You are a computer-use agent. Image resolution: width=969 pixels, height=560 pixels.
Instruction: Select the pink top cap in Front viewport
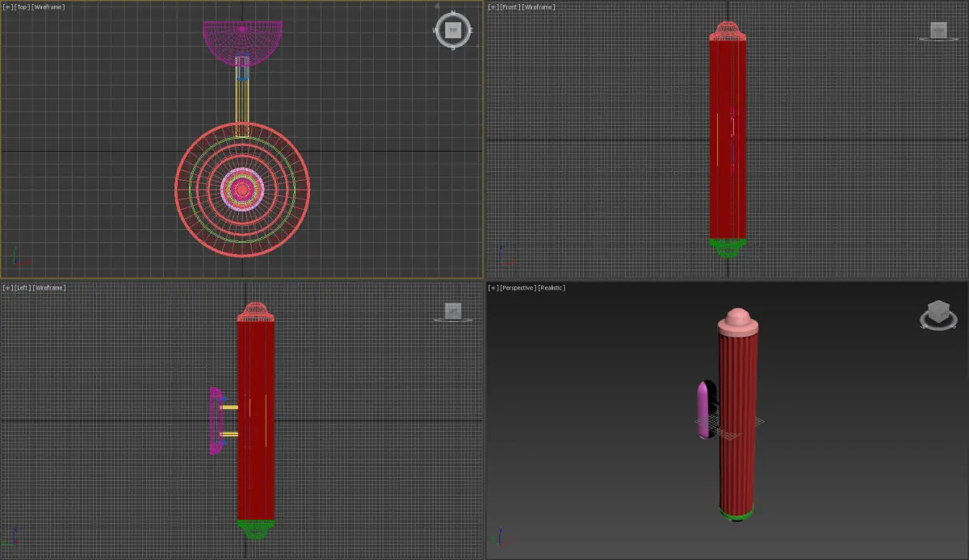728,31
